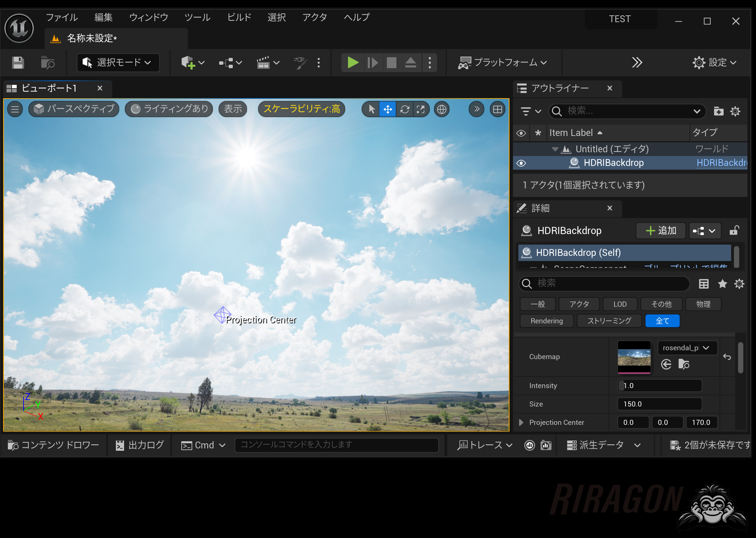The image size is (756, 538).
Task: Reset the Cubemap property to default
Action: [727, 357]
